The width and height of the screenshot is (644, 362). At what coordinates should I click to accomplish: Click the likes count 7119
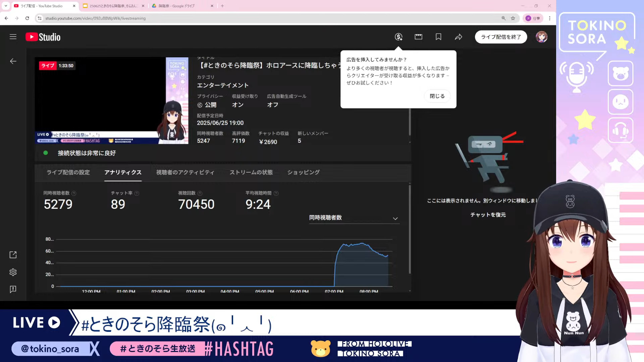(238, 141)
